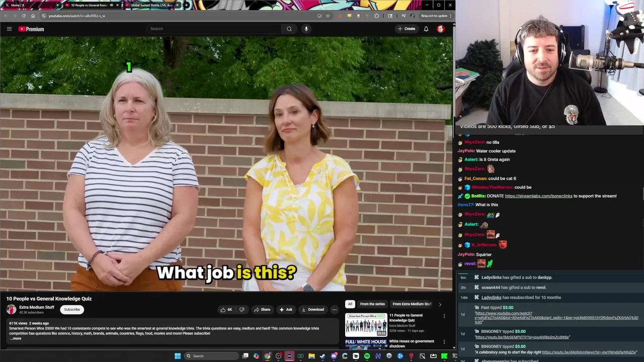The width and height of the screenshot is (644, 362).
Task: Bookmark this page with the star icon
Action: pos(328,16)
